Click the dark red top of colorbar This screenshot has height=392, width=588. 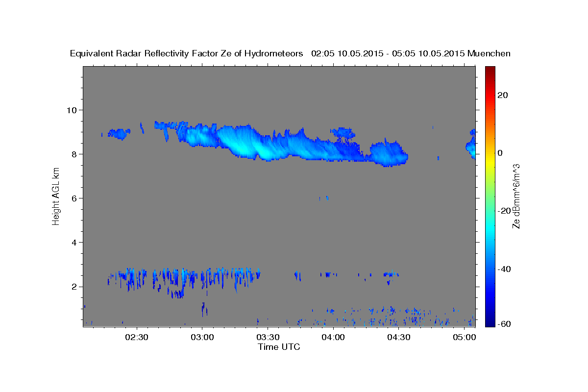pos(490,71)
